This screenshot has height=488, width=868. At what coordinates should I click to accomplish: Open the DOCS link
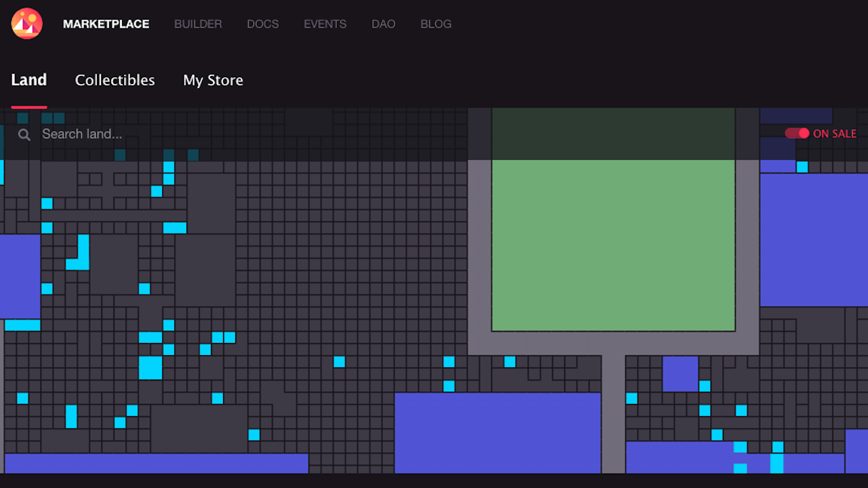click(262, 24)
